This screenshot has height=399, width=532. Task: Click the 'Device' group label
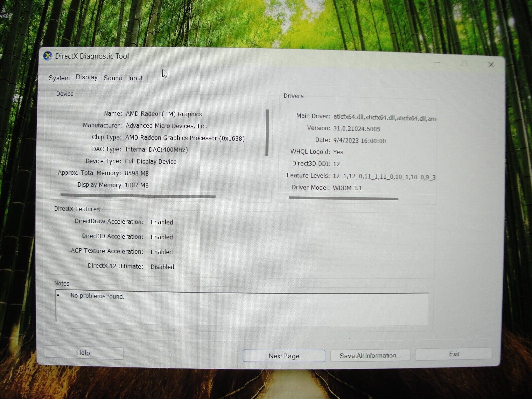65,94
